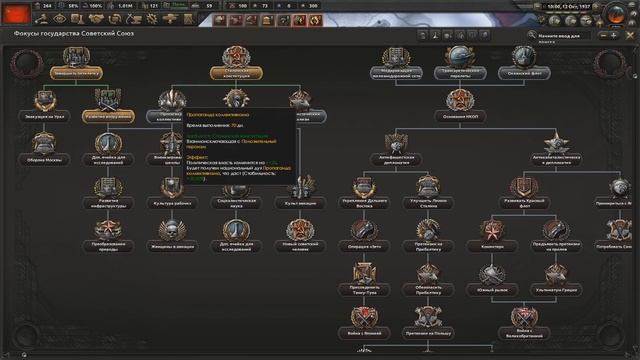640x360 pixels.
Task: Zoom out focus tree with minus button
Action: click(604, 36)
